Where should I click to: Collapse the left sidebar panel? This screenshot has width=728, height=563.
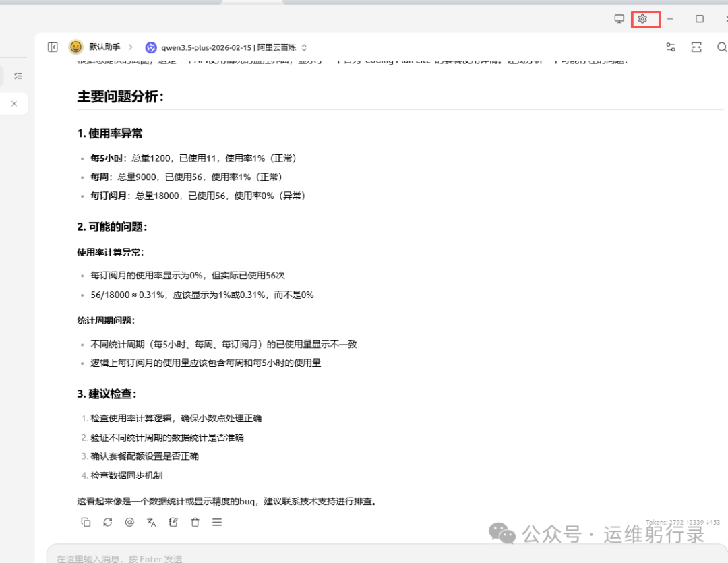(x=53, y=47)
